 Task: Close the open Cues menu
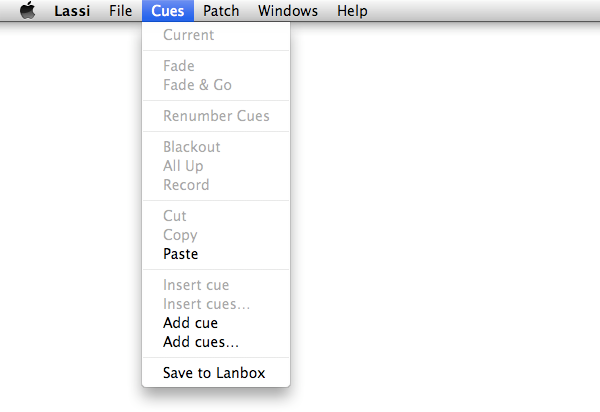(x=168, y=11)
